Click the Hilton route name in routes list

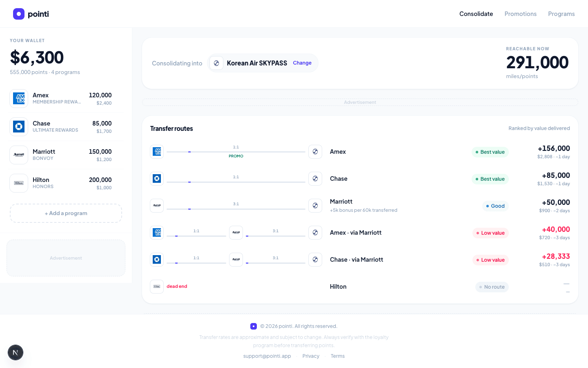338,287
